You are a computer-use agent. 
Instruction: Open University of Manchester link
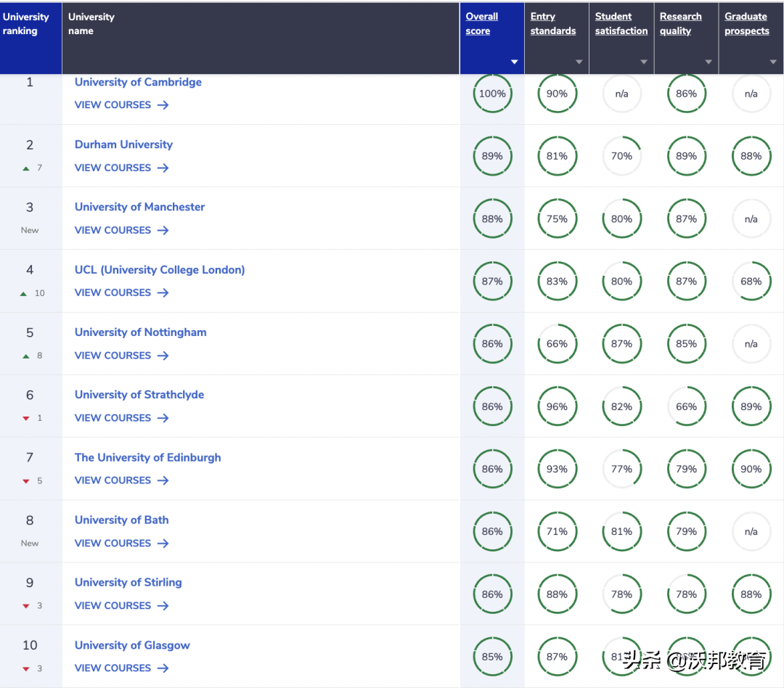click(139, 207)
